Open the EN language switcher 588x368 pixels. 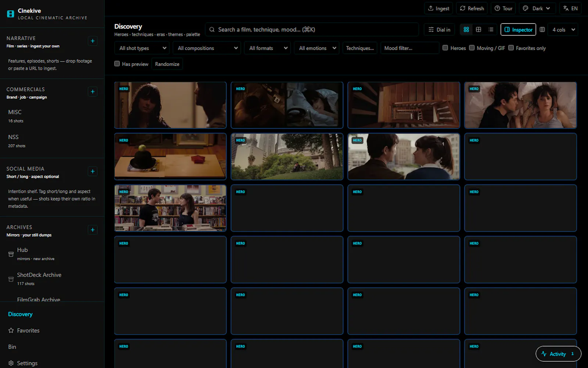[570, 8]
